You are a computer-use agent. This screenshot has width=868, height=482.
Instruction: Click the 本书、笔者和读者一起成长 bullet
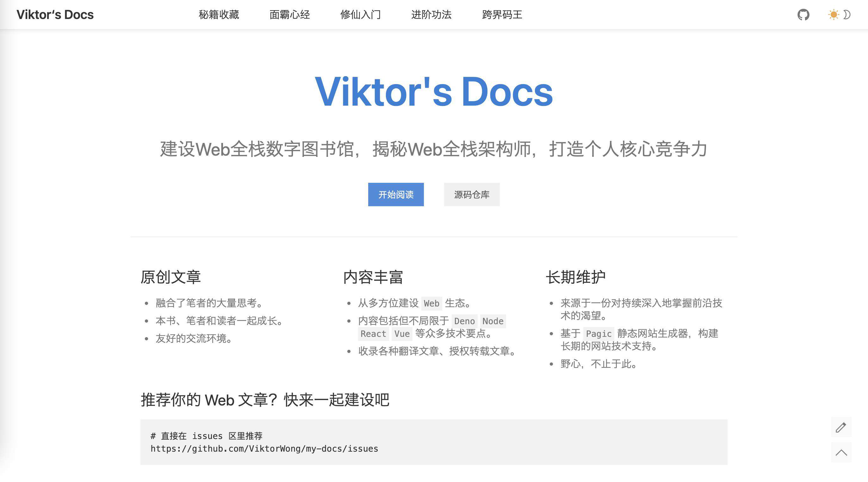click(x=220, y=321)
